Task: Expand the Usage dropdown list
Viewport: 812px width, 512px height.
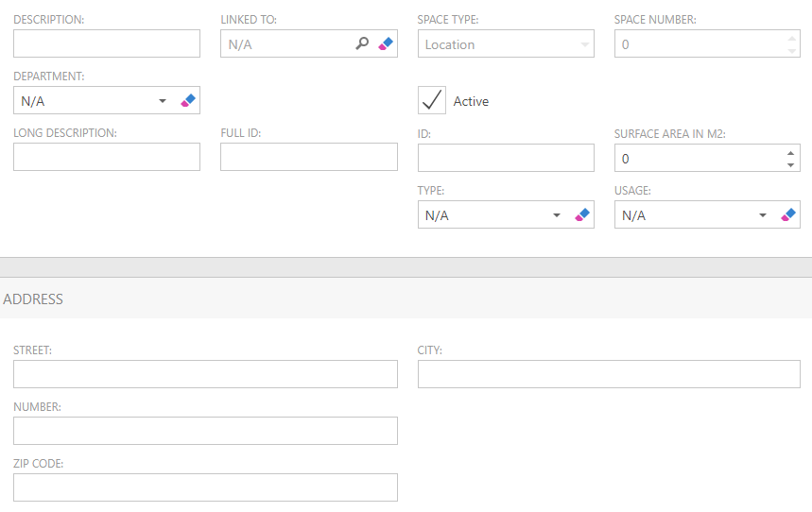Action: pos(763,215)
